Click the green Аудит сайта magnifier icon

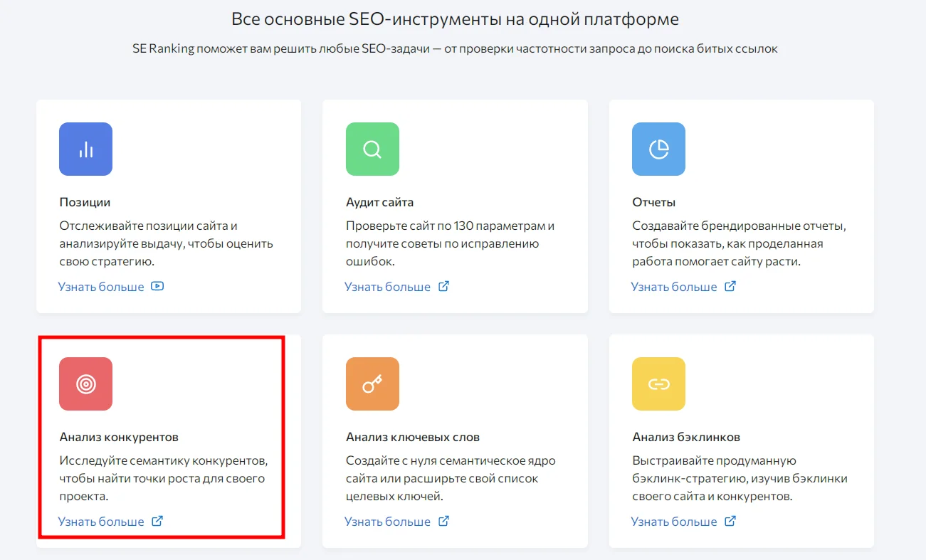point(372,149)
